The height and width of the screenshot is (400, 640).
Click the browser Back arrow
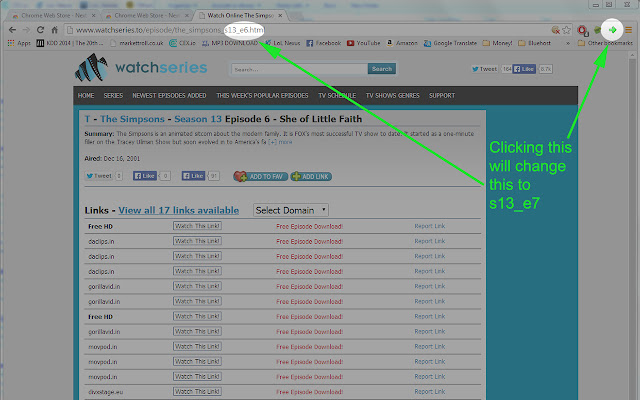click(x=12, y=30)
